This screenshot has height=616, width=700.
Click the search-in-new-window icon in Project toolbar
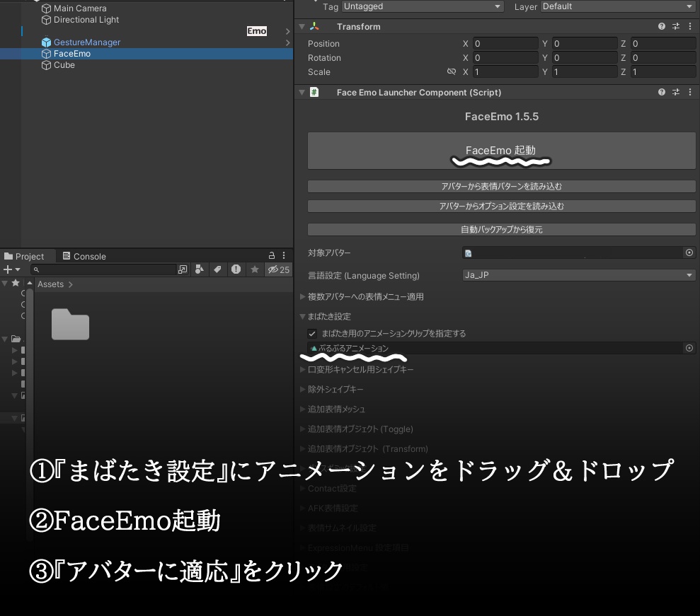coord(183,269)
